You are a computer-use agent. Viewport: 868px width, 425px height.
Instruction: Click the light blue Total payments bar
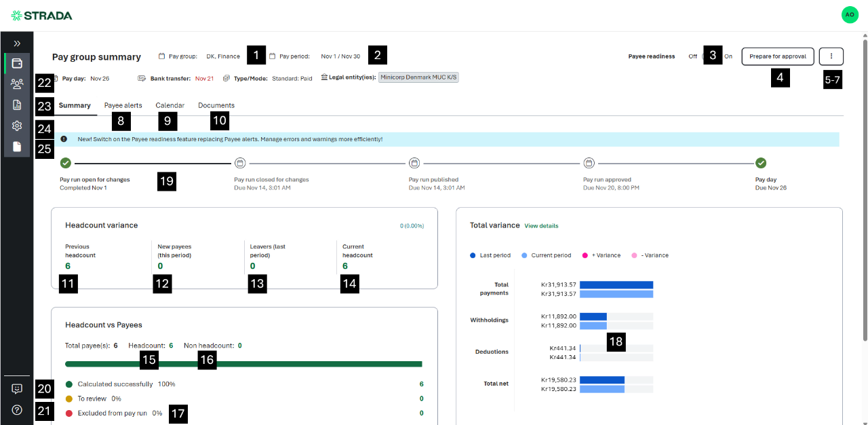tap(616, 294)
